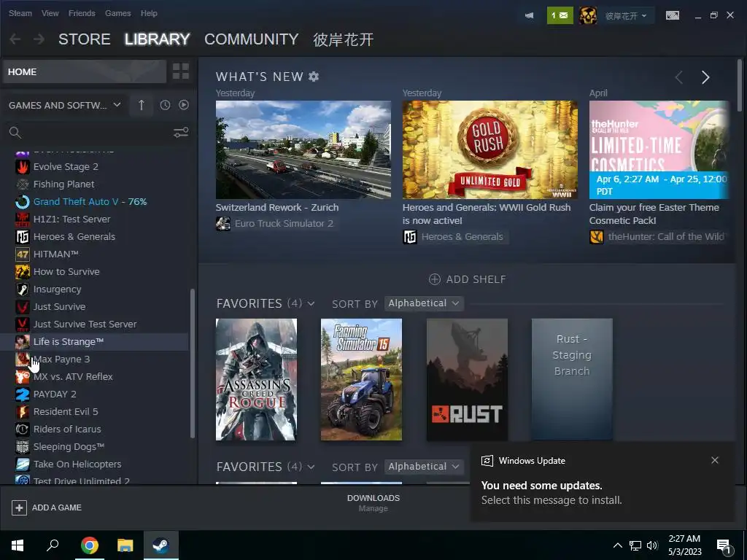Screen dimensions: 747x560
Task: Open the account name dropdown
Action: [626, 16]
